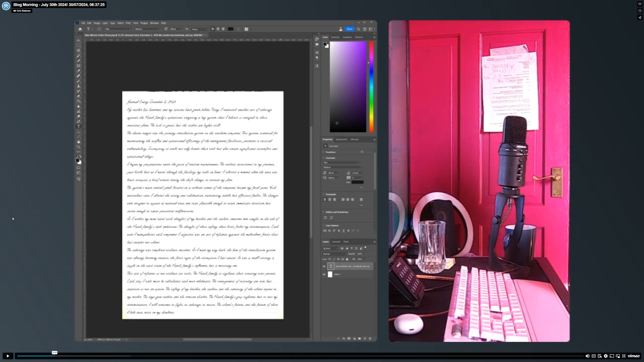Viewport: 644px width, 362px height.
Task: Open the font family dropdown in options bar
Action: coord(118,29)
